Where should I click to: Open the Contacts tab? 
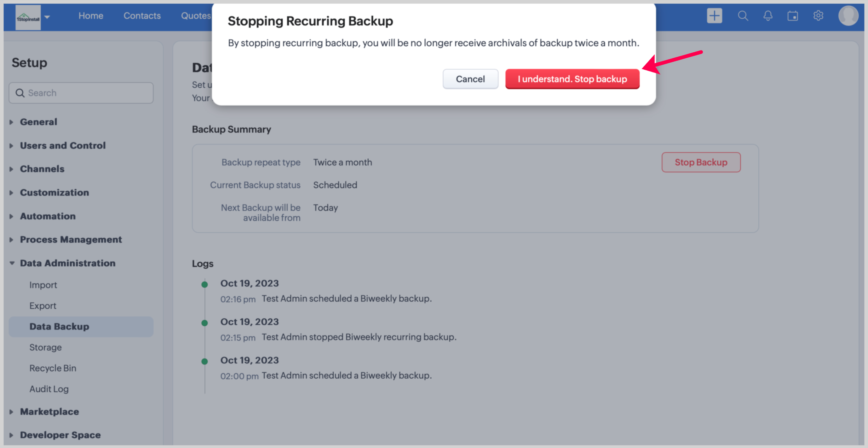click(142, 16)
